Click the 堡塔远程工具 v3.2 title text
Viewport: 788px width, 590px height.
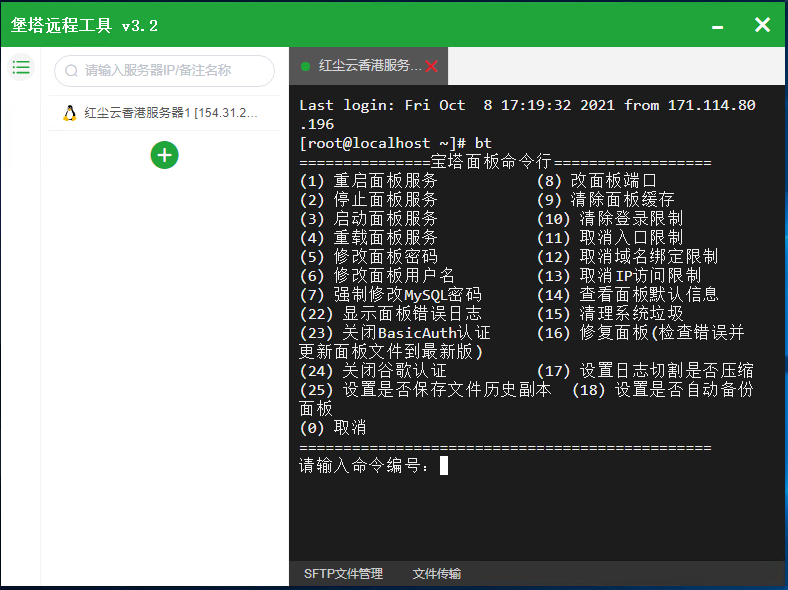coord(84,25)
